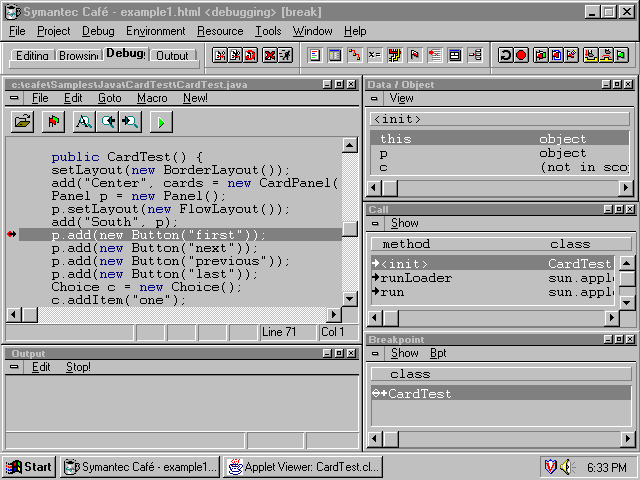Click the Find magnifier icon with letter A
The width and height of the screenshot is (640, 480).
(x=84, y=122)
